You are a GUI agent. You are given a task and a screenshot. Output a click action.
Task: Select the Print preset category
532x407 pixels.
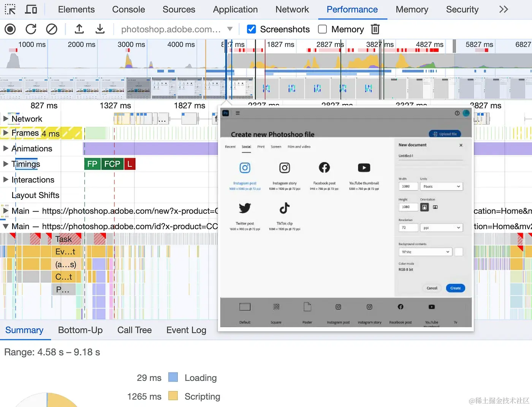click(261, 147)
